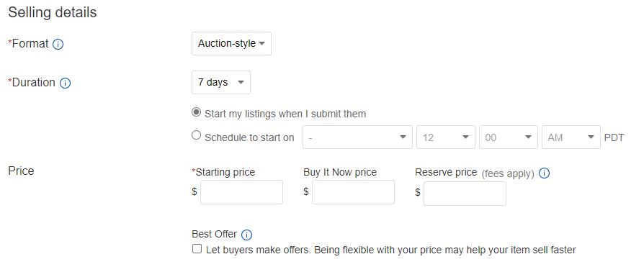Expand the minutes dropdown showing 00
The height and width of the screenshot is (267, 644).
pos(509,137)
